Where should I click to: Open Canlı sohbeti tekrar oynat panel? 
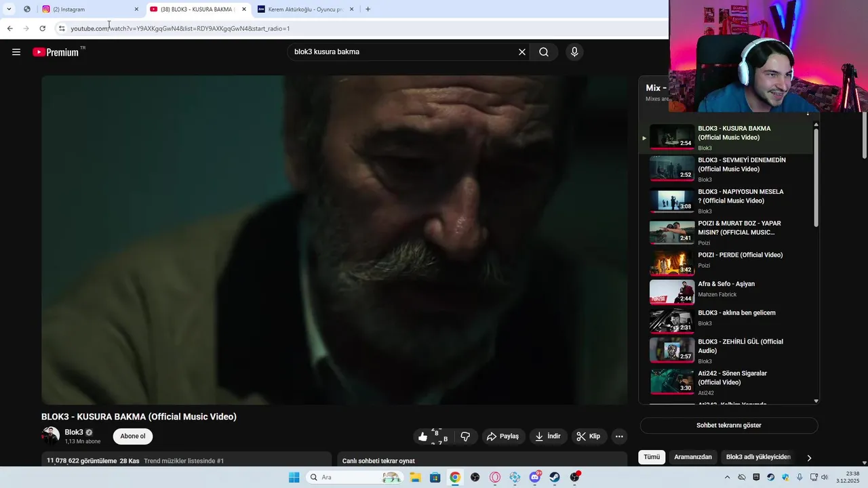[x=483, y=460]
